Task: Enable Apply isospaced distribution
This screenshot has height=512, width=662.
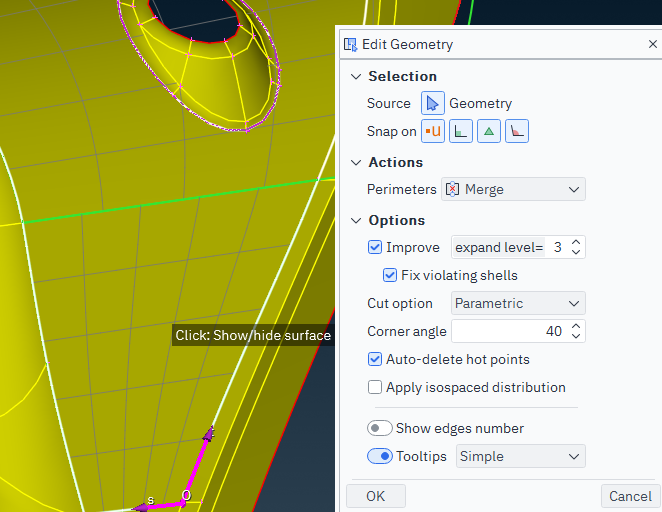Action: [376, 387]
